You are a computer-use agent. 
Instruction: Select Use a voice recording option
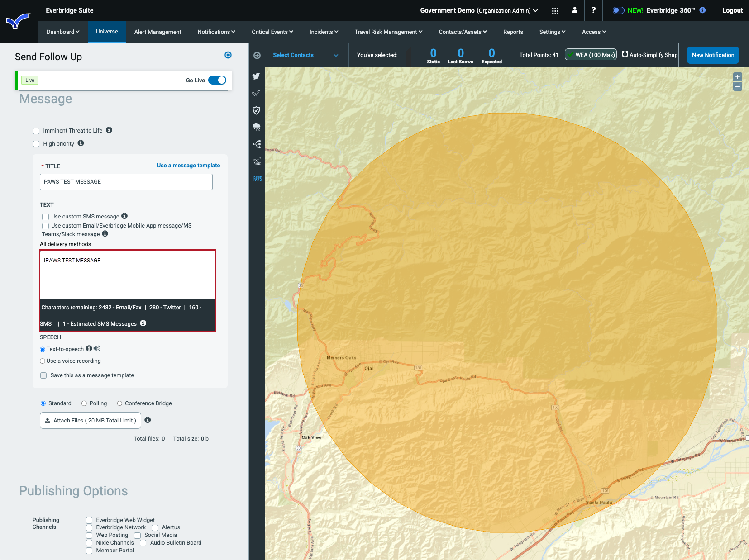click(x=43, y=361)
